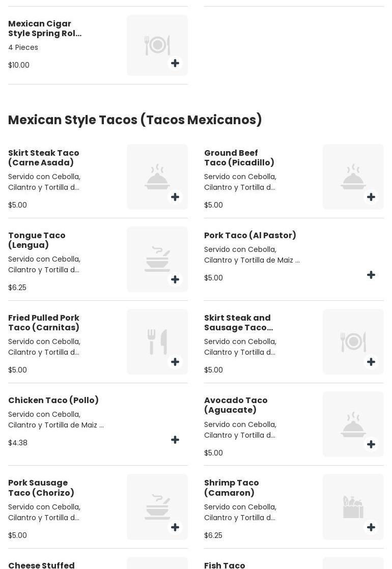Add Avocado Taco (Aguacate) to order
Image resolution: width=392 pixels, height=569 pixels.
pyautogui.click(x=371, y=444)
